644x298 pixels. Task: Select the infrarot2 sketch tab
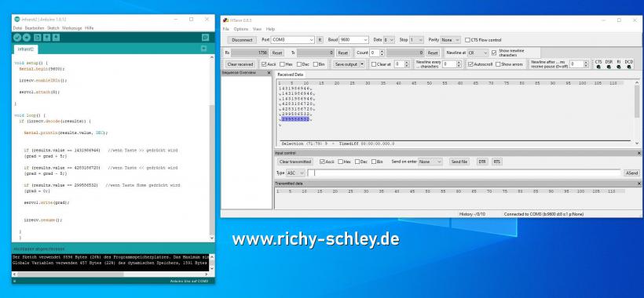point(26,49)
